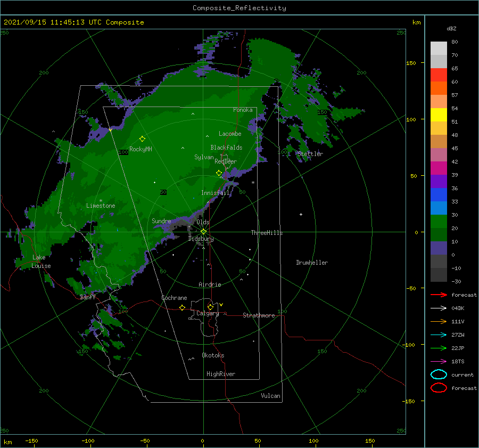Click the cyan current ellipse legend icon

tap(439, 374)
